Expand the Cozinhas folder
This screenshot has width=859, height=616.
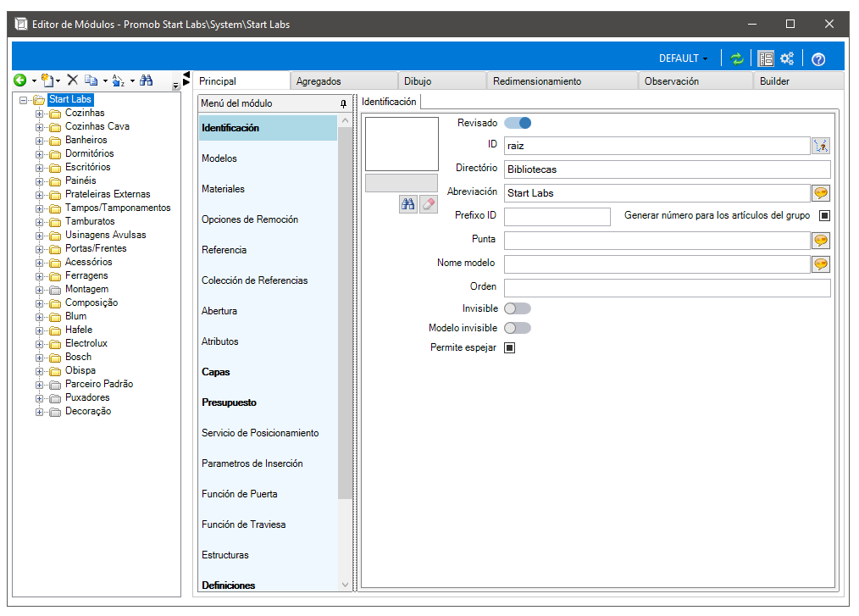pyautogui.click(x=40, y=114)
